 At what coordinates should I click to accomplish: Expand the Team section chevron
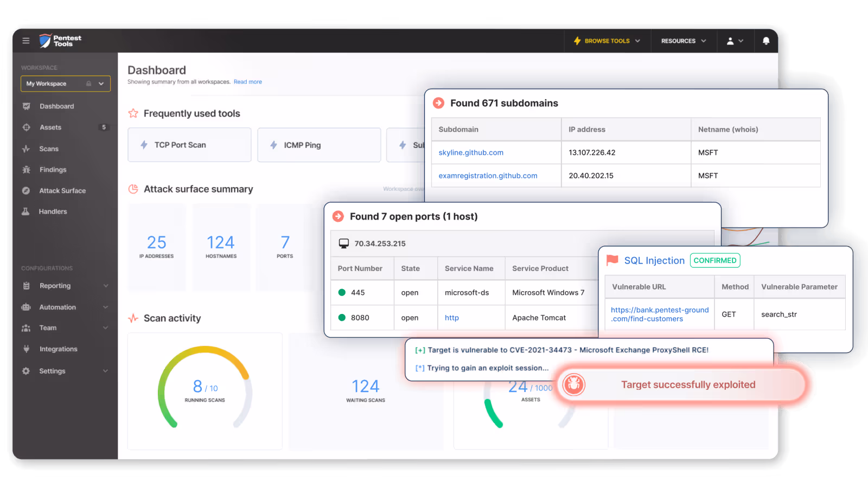point(106,328)
